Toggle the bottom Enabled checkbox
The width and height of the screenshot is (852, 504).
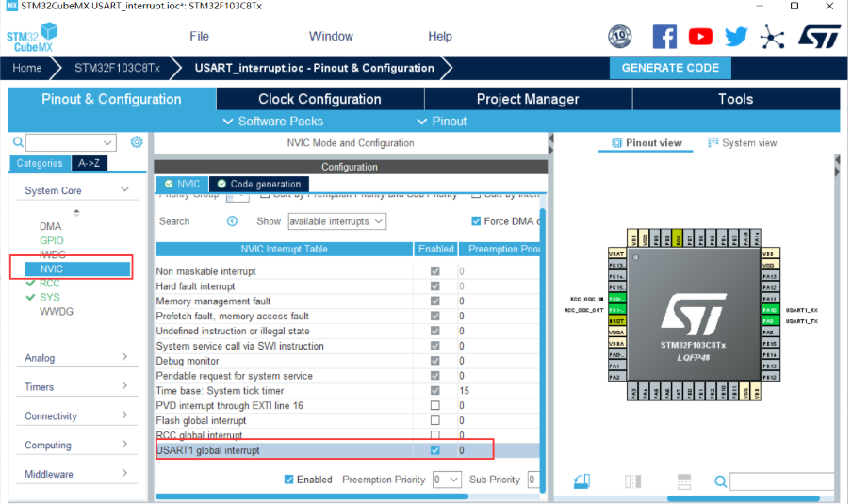tap(289, 480)
